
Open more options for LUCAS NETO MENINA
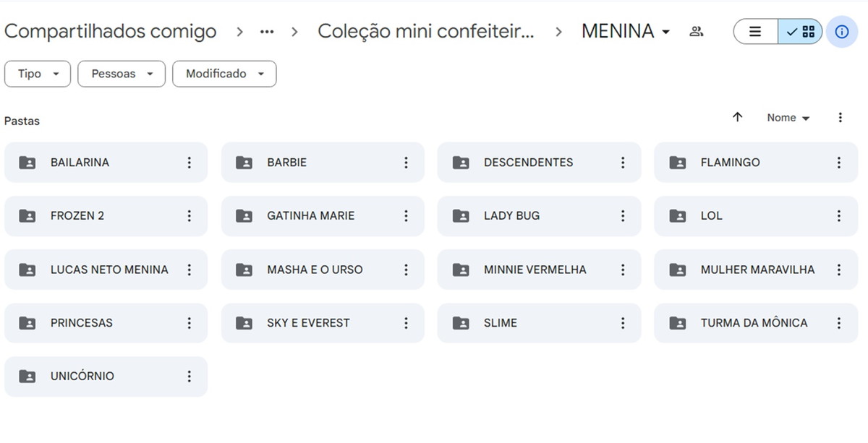[x=189, y=270]
